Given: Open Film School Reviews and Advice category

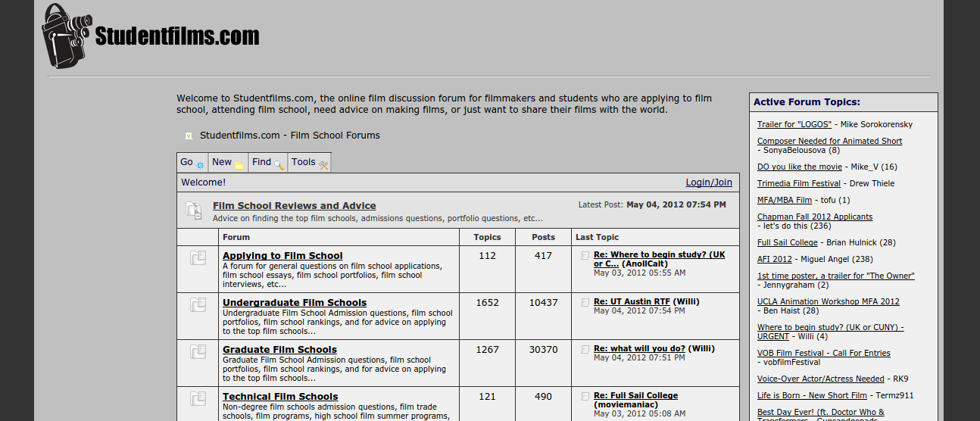Looking at the screenshot, I should coord(294,206).
